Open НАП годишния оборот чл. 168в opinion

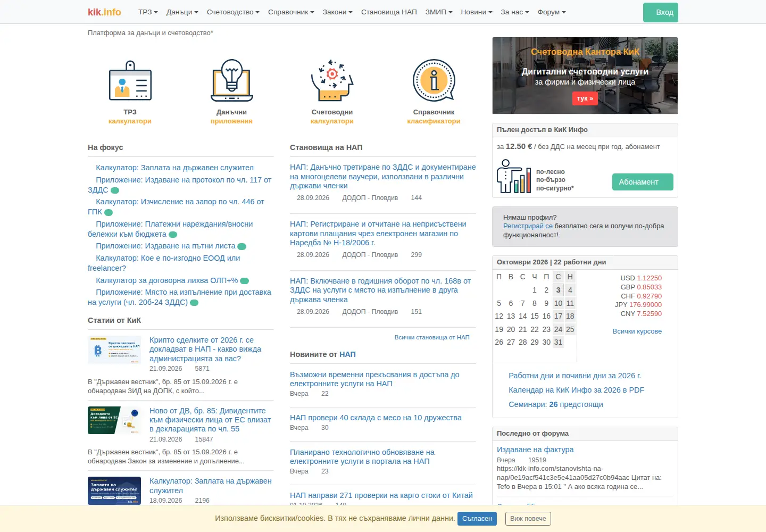pyautogui.click(x=380, y=290)
